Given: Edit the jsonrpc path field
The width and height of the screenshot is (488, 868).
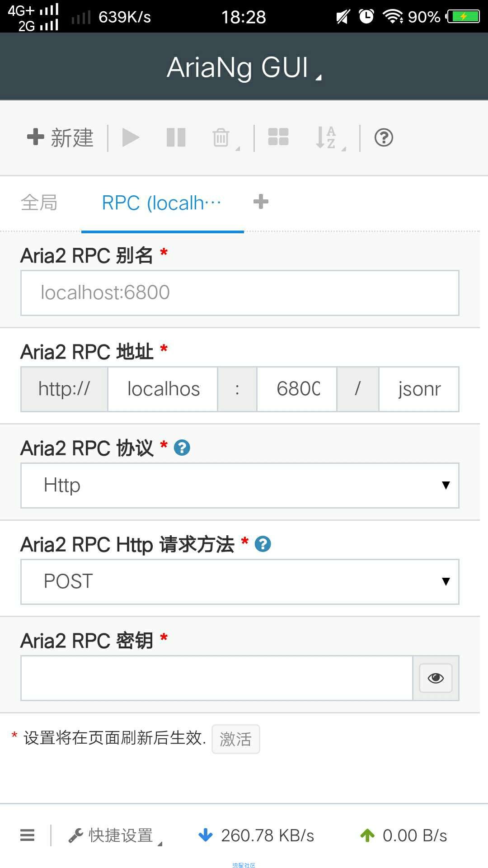Looking at the screenshot, I should (x=419, y=389).
